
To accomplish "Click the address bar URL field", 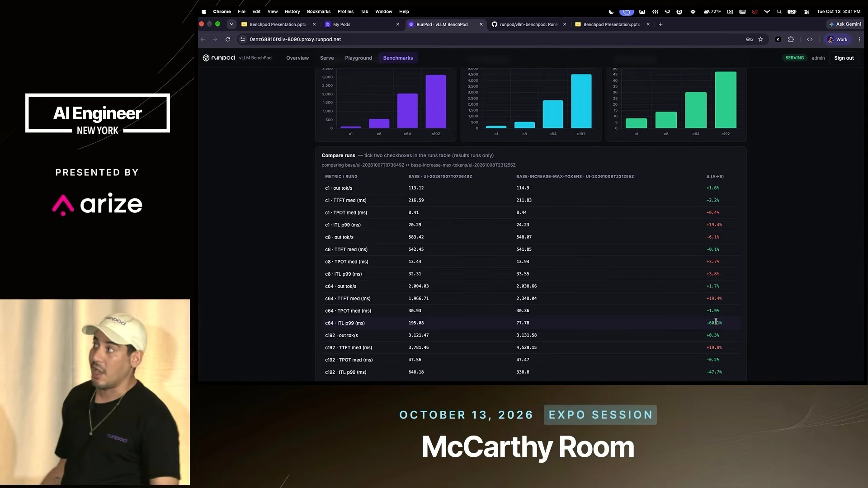I will click(x=493, y=39).
